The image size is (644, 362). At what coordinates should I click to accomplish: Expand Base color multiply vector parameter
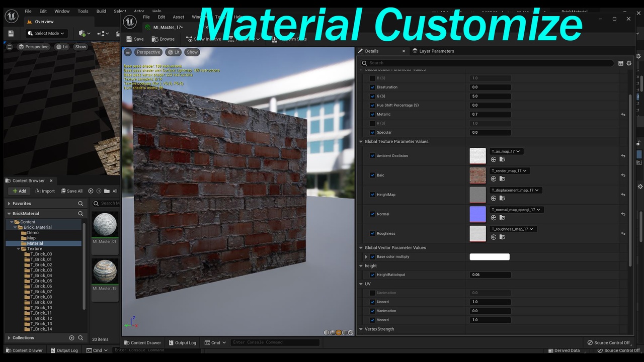366,257
